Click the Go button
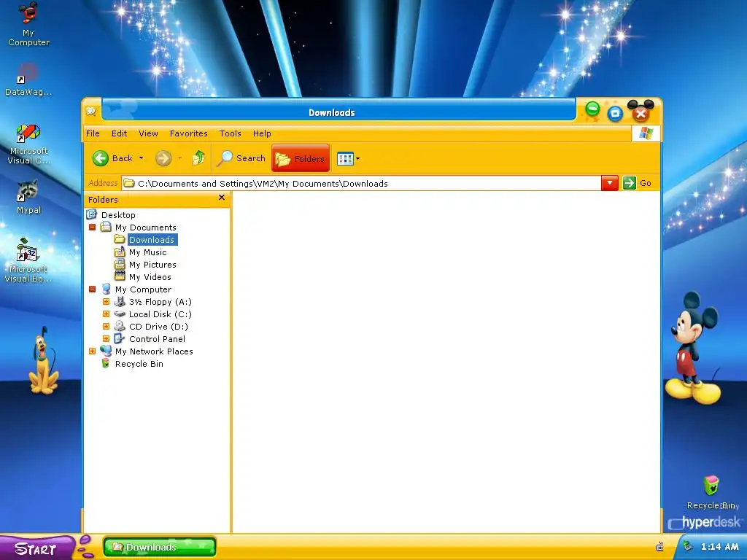The width and height of the screenshot is (747, 560). (637, 183)
